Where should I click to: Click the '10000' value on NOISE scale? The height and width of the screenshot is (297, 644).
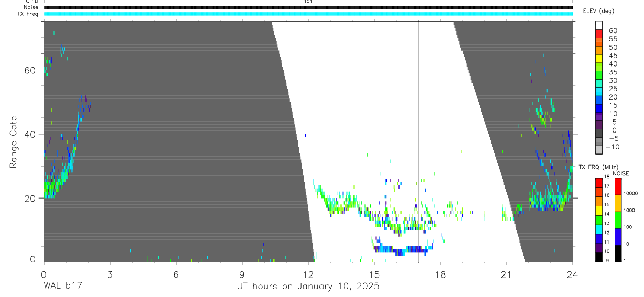coord(631,194)
